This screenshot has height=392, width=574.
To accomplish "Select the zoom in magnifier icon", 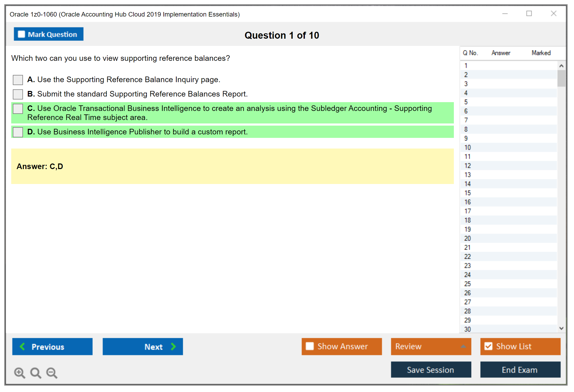I will tap(19, 373).
